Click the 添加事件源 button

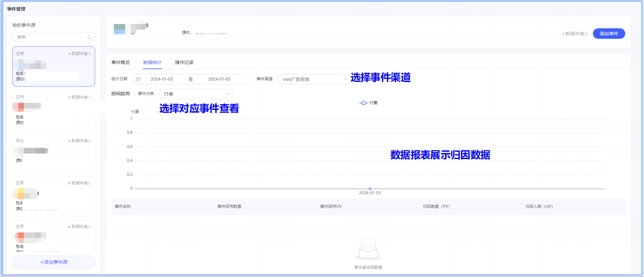pos(53,262)
